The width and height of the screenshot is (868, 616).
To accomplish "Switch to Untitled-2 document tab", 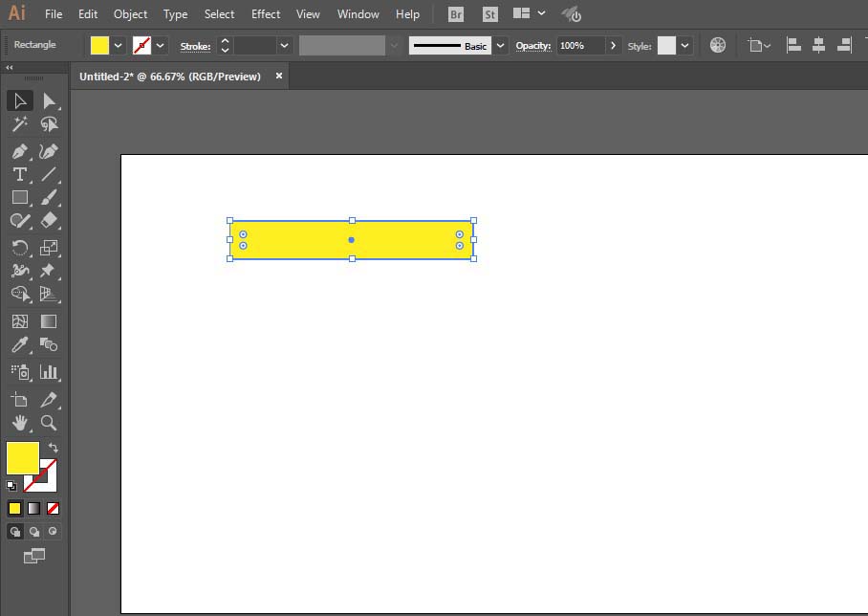I will (169, 77).
